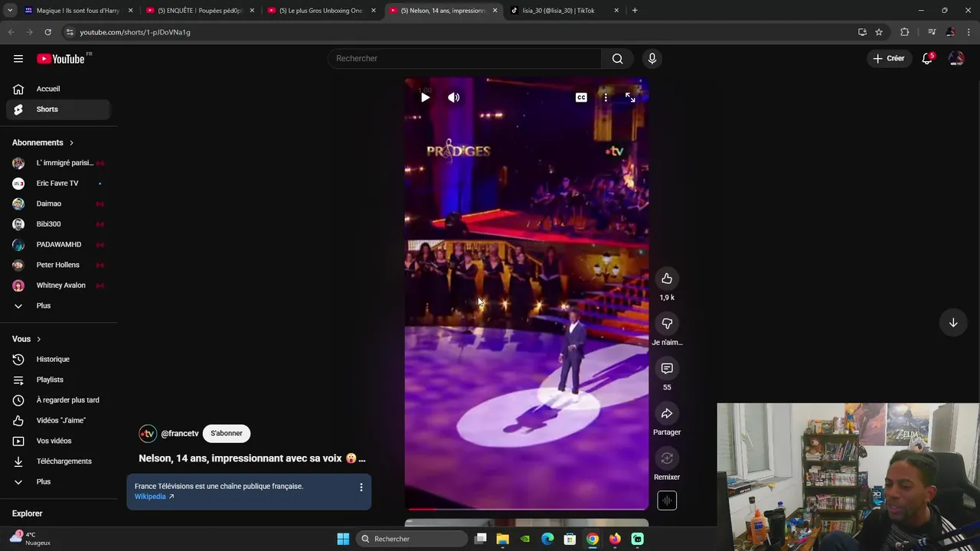The width and height of the screenshot is (980, 551).
Task: Open the @francetv channel name
Action: click(x=180, y=434)
